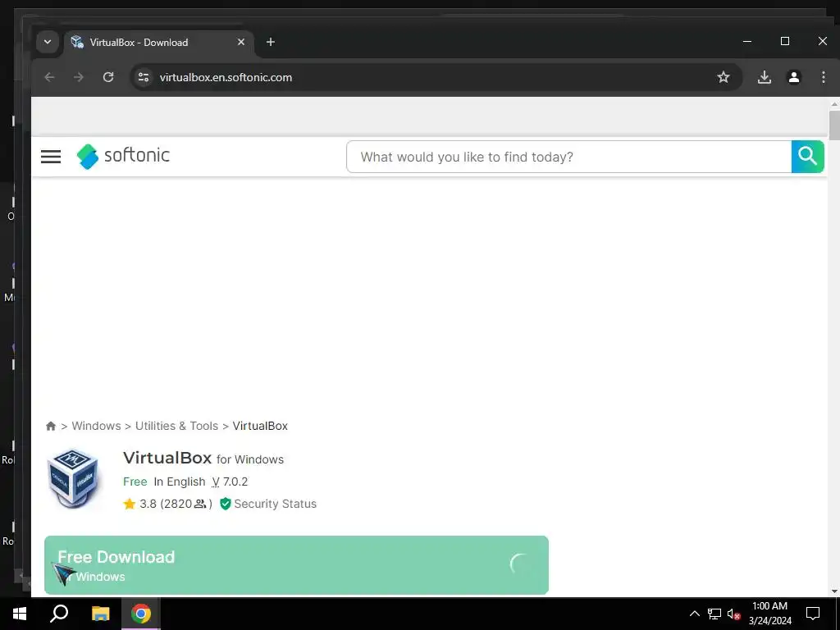Click the 'In English' language label
Viewport: 840px width, 630px height.
(180, 482)
